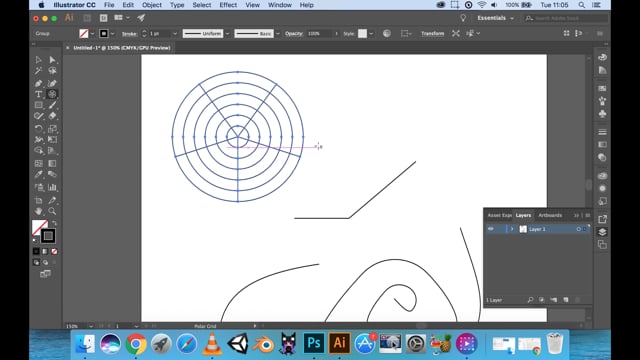Click the Transform link in control bar
This screenshot has height=360, width=640.
[433, 33]
